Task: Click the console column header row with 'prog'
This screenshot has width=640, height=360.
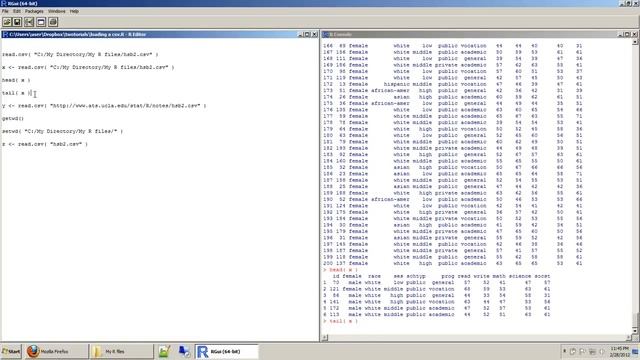Action: [x=441, y=276]
